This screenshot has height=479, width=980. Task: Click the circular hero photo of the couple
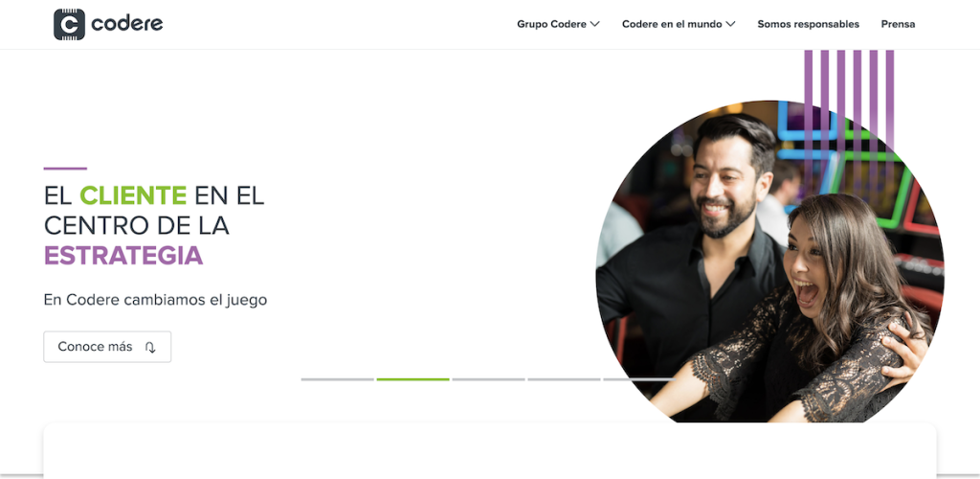click(770, 262)
